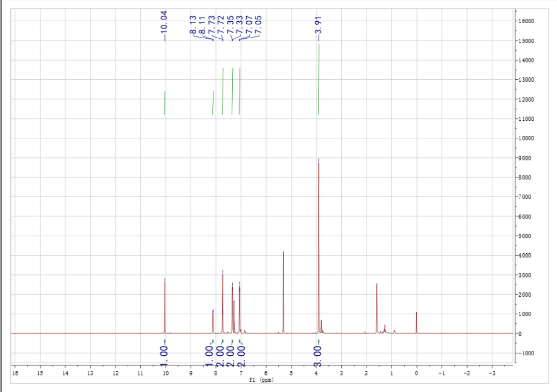Select the 16 ppm tick on horizontal axis
The height and width of the screenshot is (392, 557).
click(x=15, y=373)
